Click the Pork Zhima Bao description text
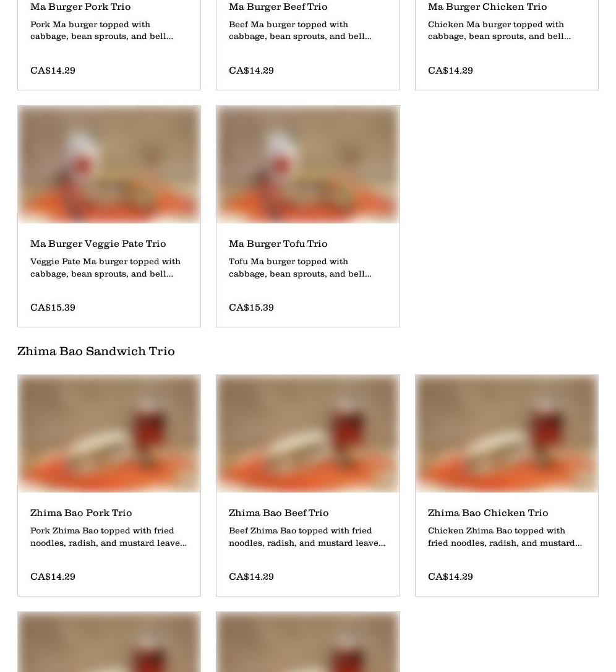616x672 pixels. pyautogui.click(x=108, y=536)
